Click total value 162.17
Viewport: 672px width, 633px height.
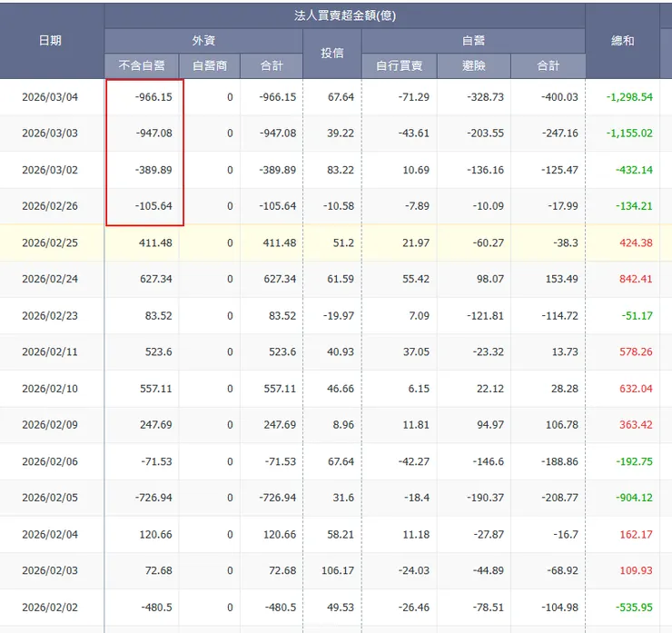point(636,534)
